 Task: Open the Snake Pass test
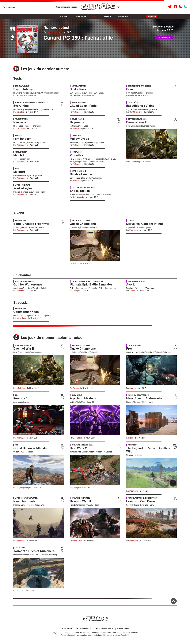tap(78, 89)
